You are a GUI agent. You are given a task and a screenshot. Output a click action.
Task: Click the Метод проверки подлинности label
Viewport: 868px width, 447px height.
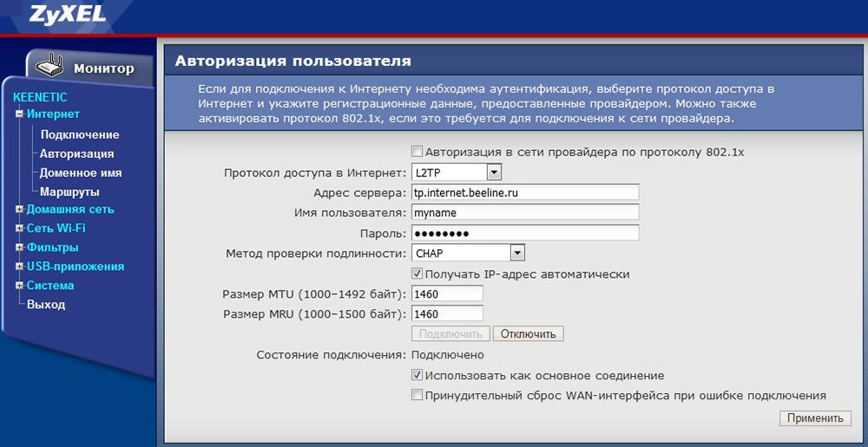pos(316,253)
